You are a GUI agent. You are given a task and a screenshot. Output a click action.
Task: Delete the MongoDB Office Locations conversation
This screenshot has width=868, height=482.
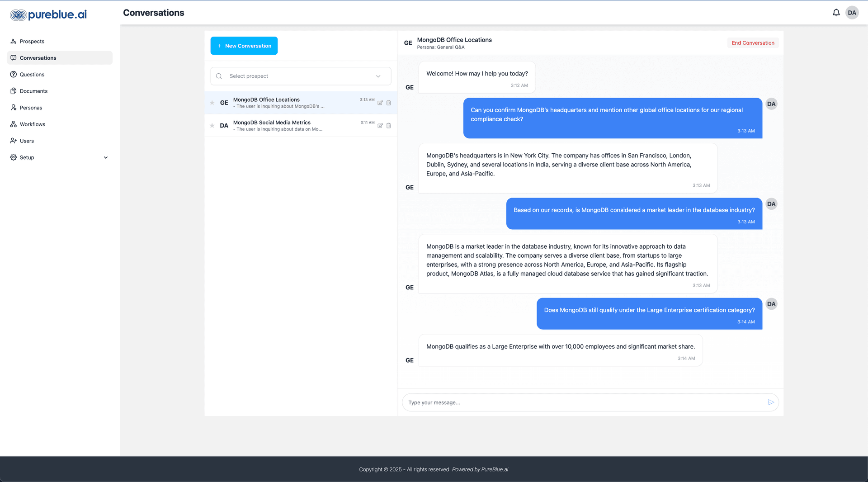(x=389, y=103)
